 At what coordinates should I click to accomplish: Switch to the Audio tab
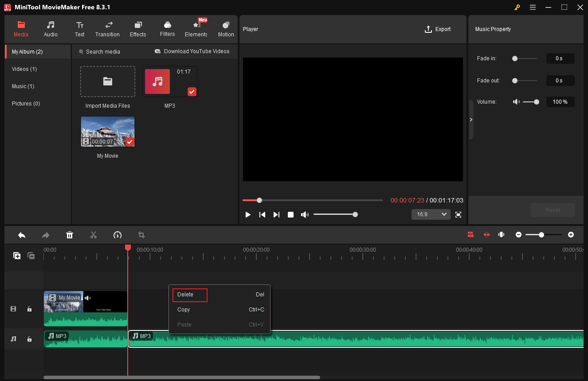coord(51,29)
